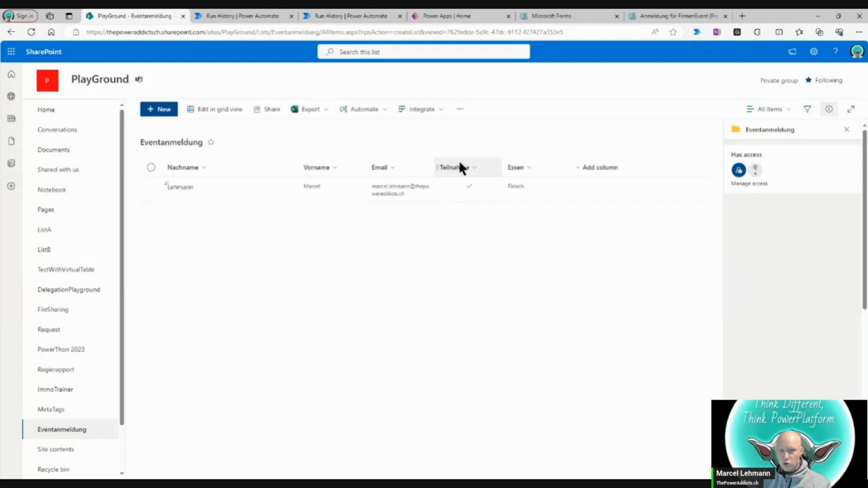Image resolution: width=868 pixels, height=488 pixels.
Task: Open the Essen column header menu
Action: 519,167
